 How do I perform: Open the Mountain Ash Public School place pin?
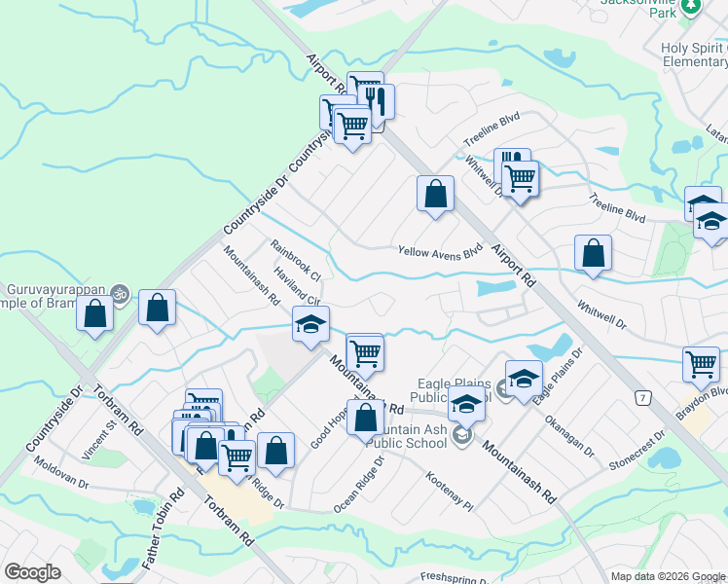point(462,435)
